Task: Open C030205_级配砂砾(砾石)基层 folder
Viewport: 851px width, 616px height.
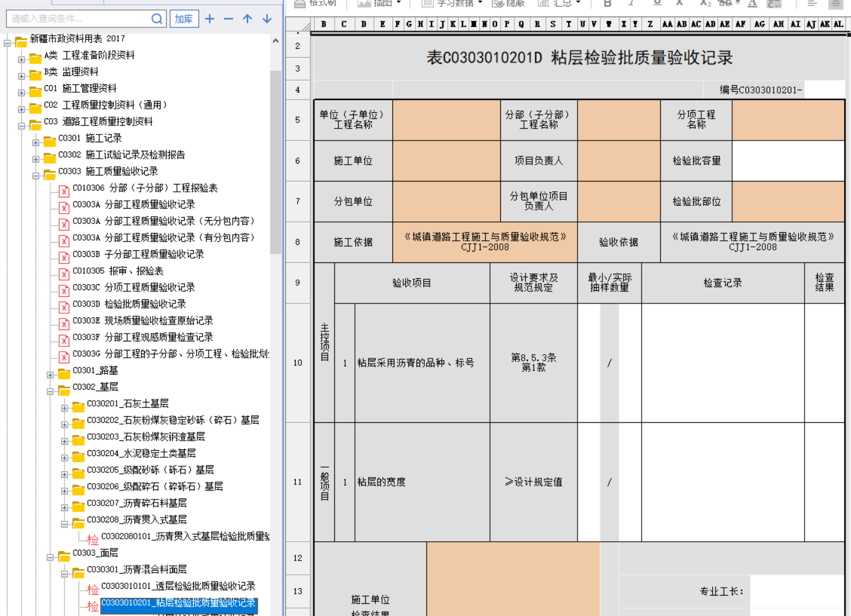Action: point(150,470)
